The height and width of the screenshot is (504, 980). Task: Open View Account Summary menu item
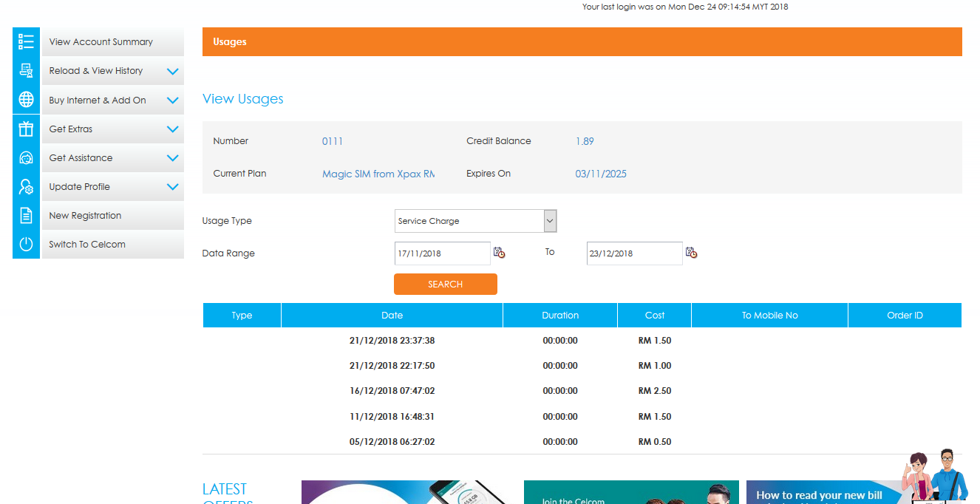pos(101,42)
